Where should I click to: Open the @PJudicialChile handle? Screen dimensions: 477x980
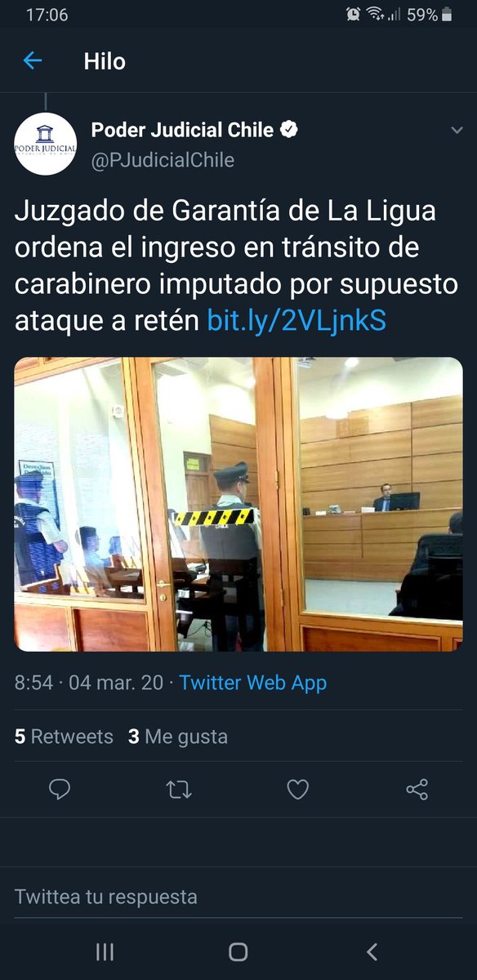tap(163, 160)
